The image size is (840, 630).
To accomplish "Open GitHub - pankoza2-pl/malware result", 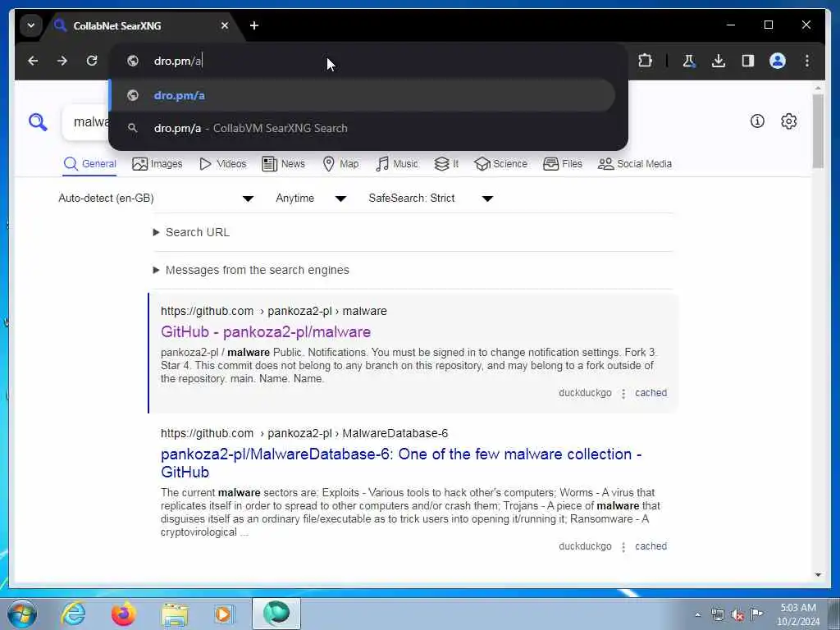I will tap(266, 332).
